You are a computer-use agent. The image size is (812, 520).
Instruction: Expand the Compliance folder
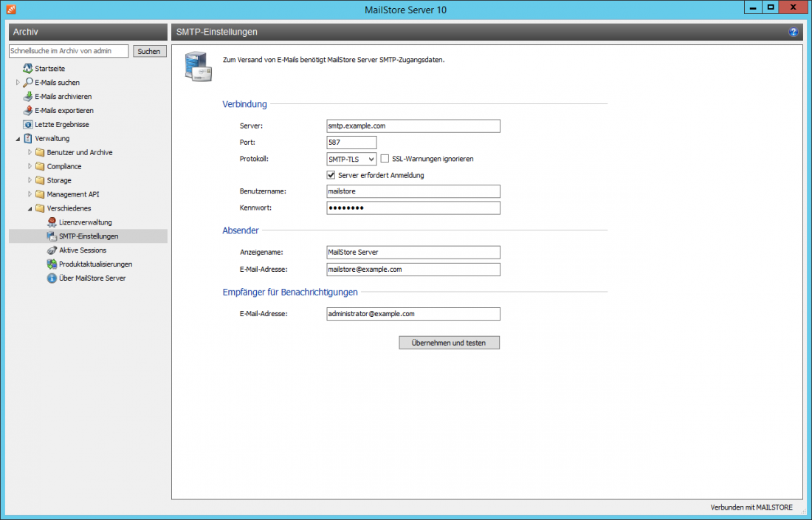click(x=31, y=165)
